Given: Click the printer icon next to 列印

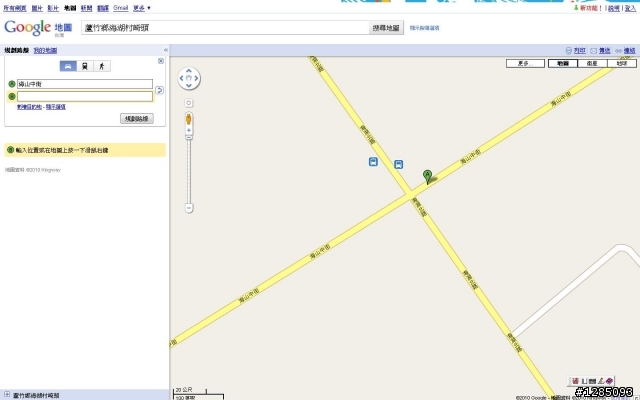Looking at the screenshot, I should click(x=569, y=51).
